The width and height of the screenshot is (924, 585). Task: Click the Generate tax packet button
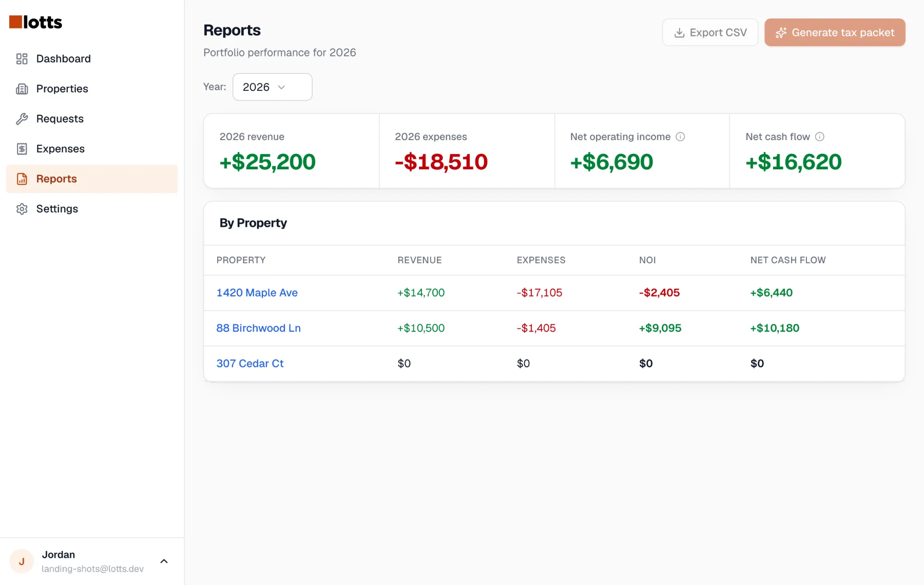(x=835, y=32)
